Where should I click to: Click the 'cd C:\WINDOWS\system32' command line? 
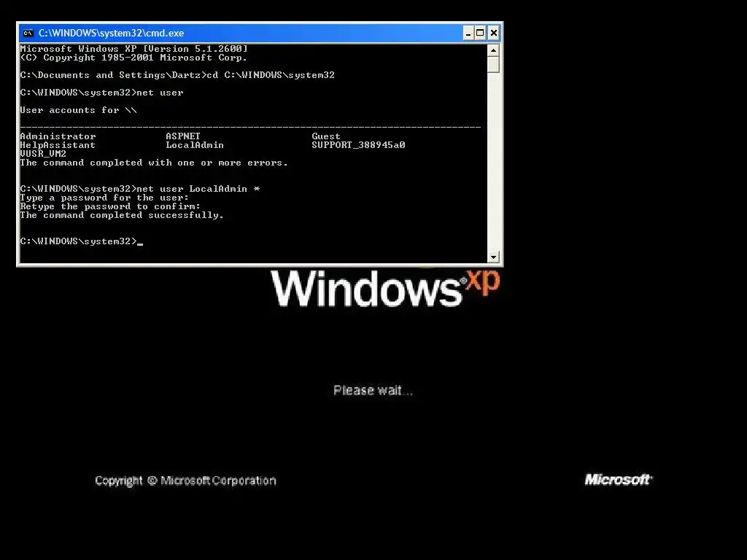[x=177, y=75]
